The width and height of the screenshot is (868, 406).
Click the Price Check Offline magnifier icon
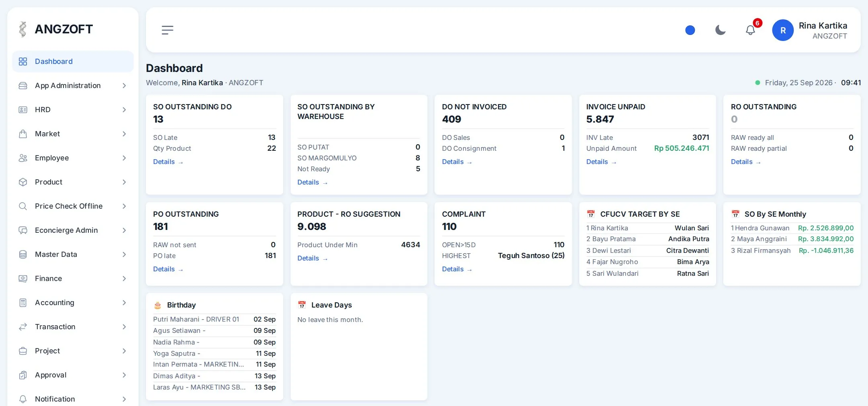tap(23, 206)
